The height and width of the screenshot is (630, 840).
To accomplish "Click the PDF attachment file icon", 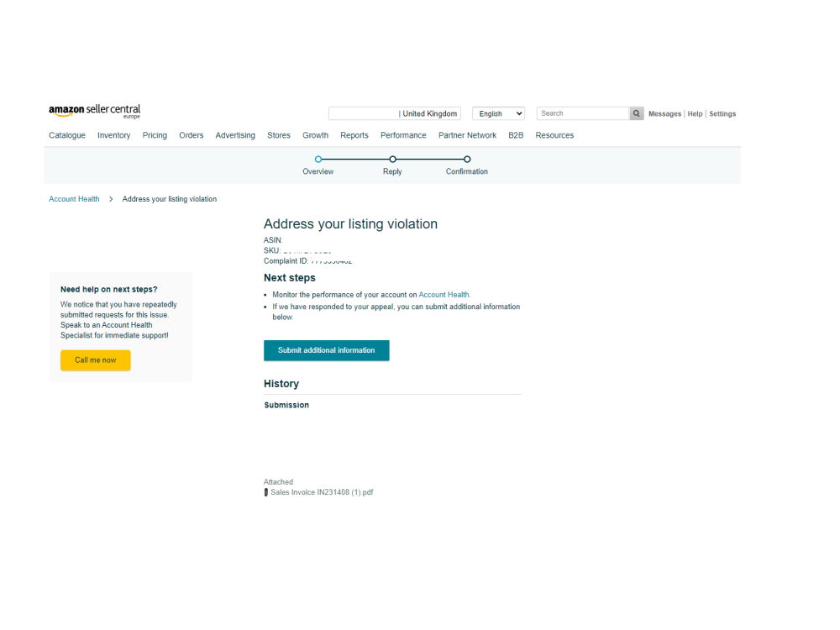I will pos(265,492).
